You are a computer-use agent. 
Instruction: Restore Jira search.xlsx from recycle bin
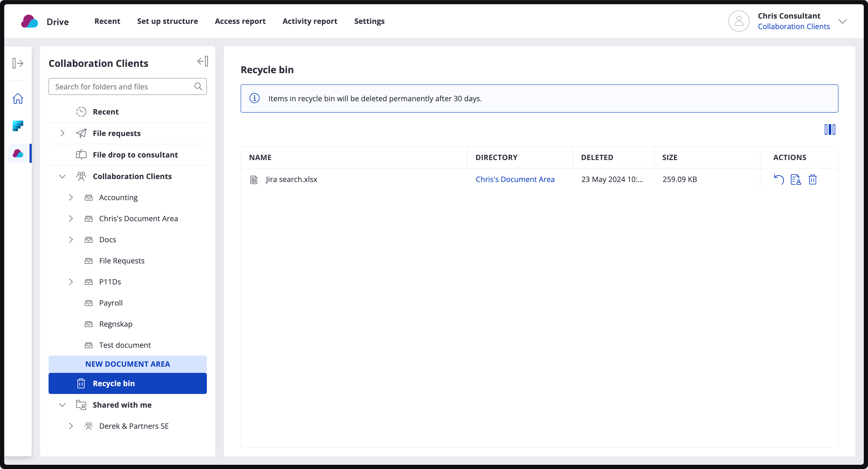click(x=779, y=179)
